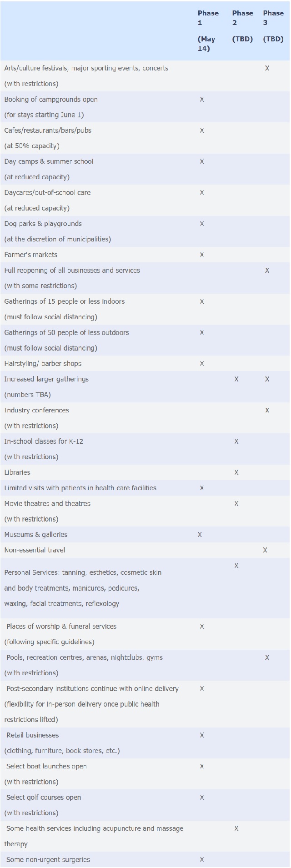The height and width of the screenshot is (868, 291).
Task: Click Phase 3 X for Increased larger gatherings
Action: click(x=267, y=379)
